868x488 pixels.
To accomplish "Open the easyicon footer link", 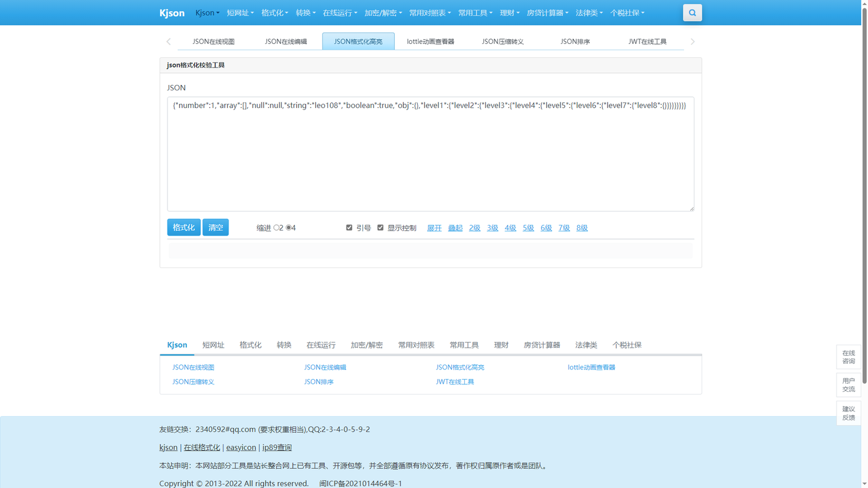I will (241, 448).
